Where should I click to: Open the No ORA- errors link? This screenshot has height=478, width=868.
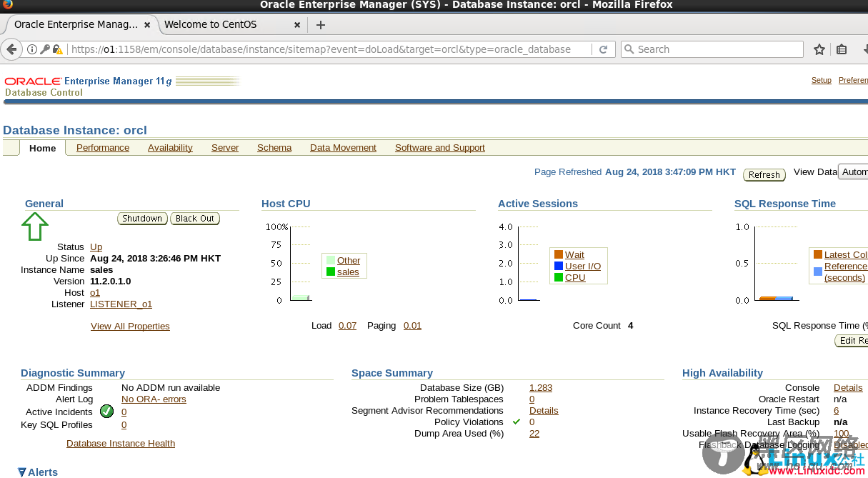(x=154, y=399)
